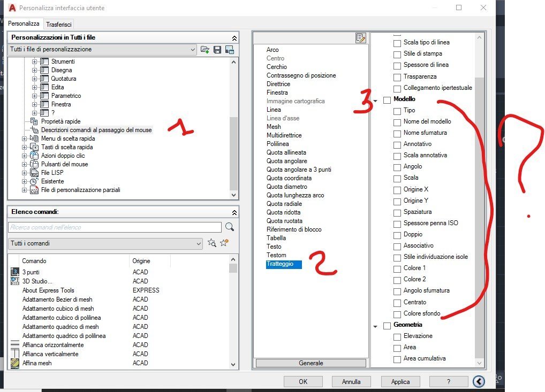
Task: Click the Azioni doppio clic mouse icon
Action: [x=34, y=156]
